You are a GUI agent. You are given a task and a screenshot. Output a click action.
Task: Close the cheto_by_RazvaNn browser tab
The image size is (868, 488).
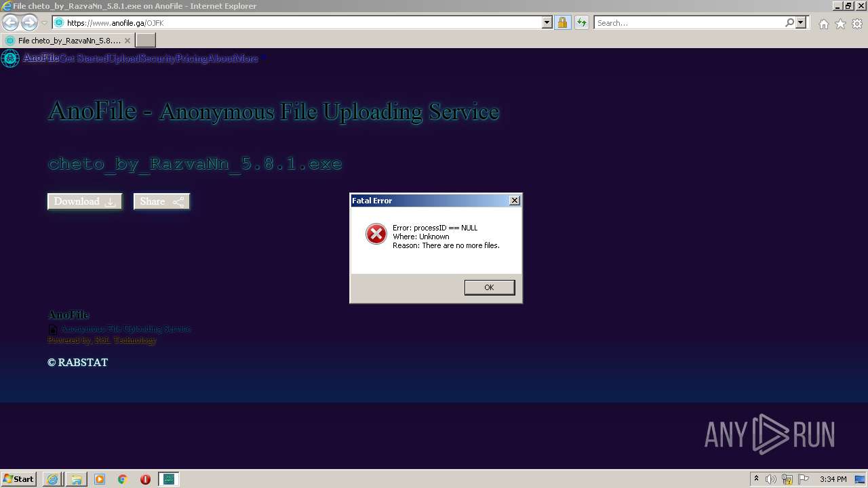pos(127,41)
